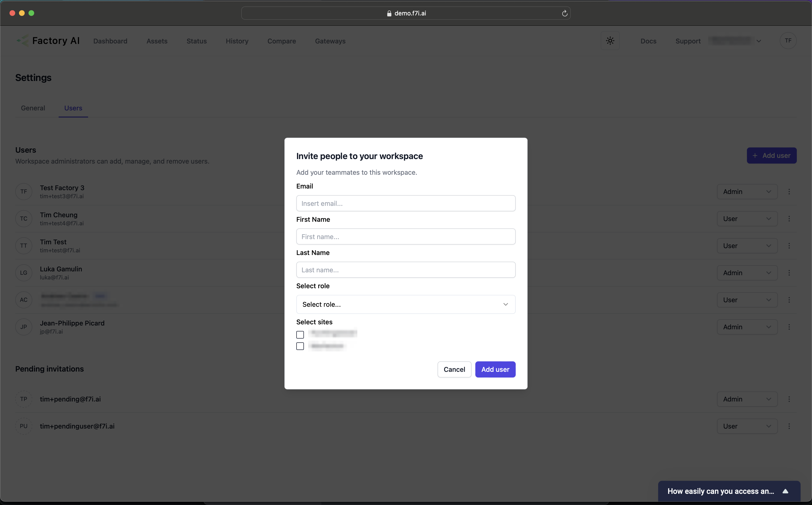This screenshot has height=505, width=812.
Task: Click the LG avatar of Luka Gamulin
Action: (24, 273)
